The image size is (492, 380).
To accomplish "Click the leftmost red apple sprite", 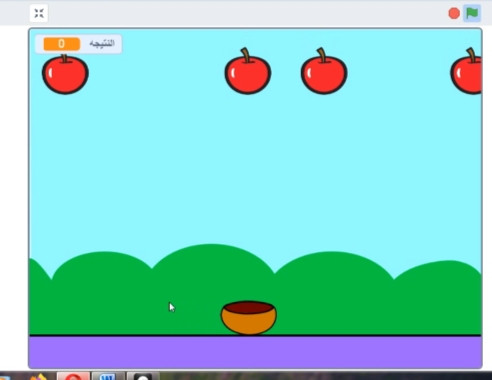I will pos(65,74).
